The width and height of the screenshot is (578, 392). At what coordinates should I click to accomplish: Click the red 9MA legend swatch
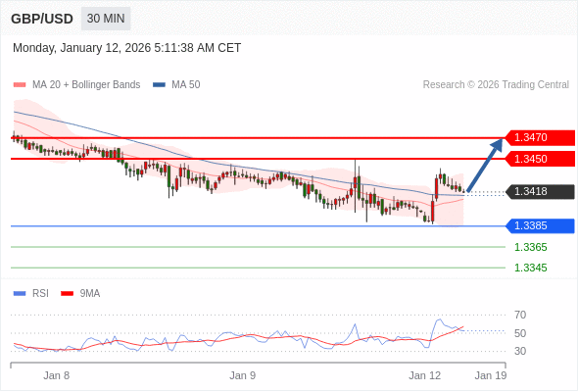(x=67, y=294)
